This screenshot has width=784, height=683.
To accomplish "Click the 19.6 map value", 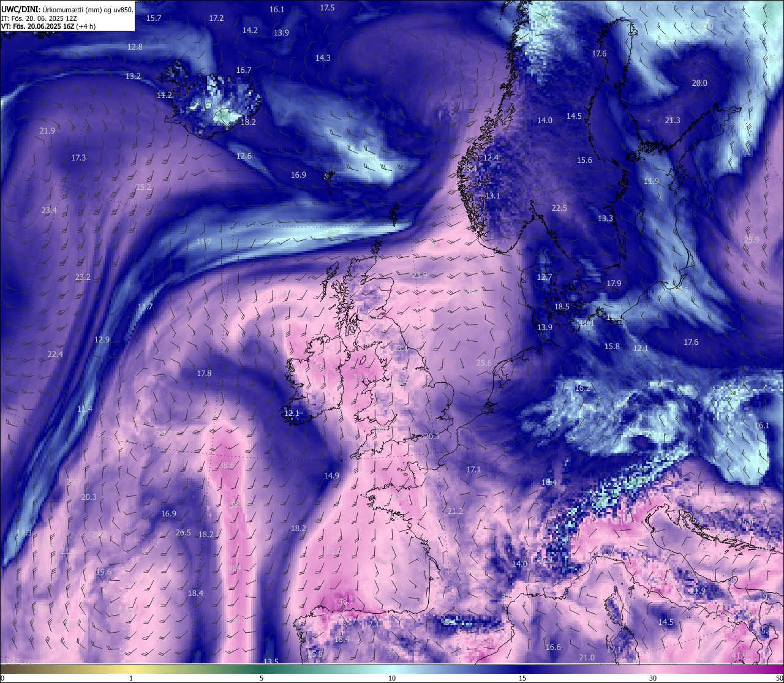I will point(104,572).
